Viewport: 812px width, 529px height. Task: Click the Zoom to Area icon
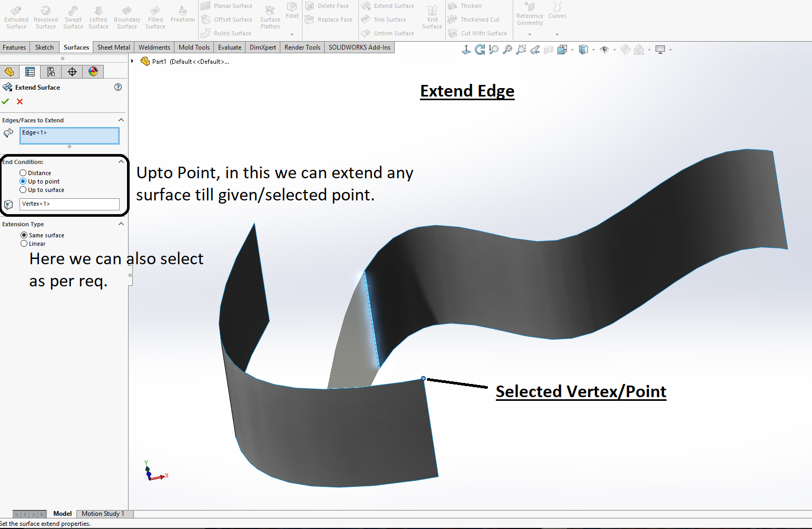coord(521,50)
